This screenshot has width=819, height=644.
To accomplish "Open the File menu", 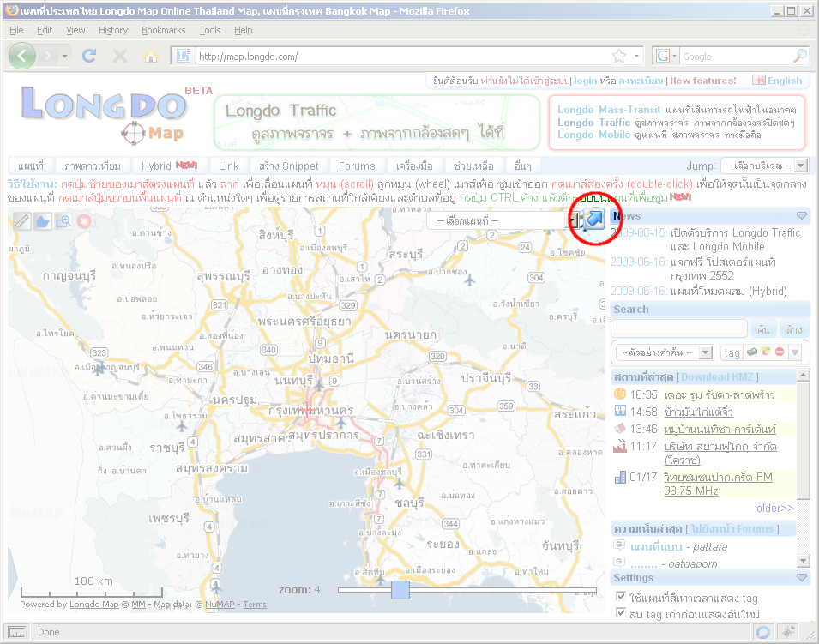I will pyautogui.click(x=16, y=30).
